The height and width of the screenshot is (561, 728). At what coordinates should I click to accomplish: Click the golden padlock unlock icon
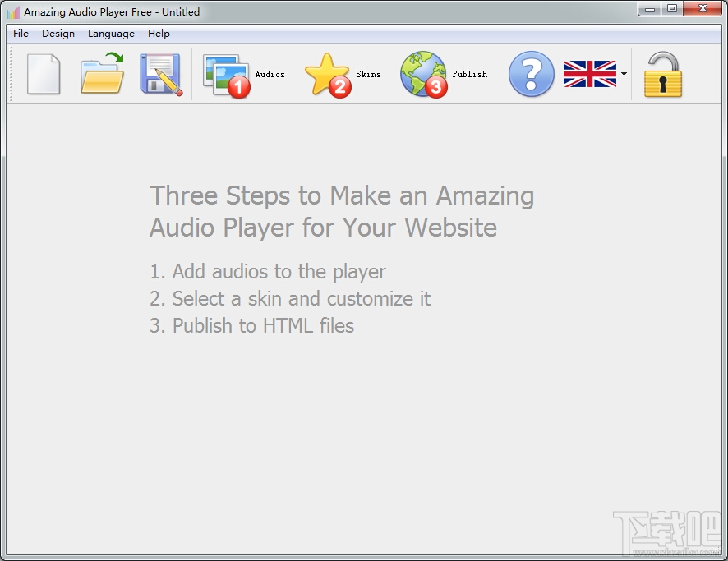(x=663, y=74)
